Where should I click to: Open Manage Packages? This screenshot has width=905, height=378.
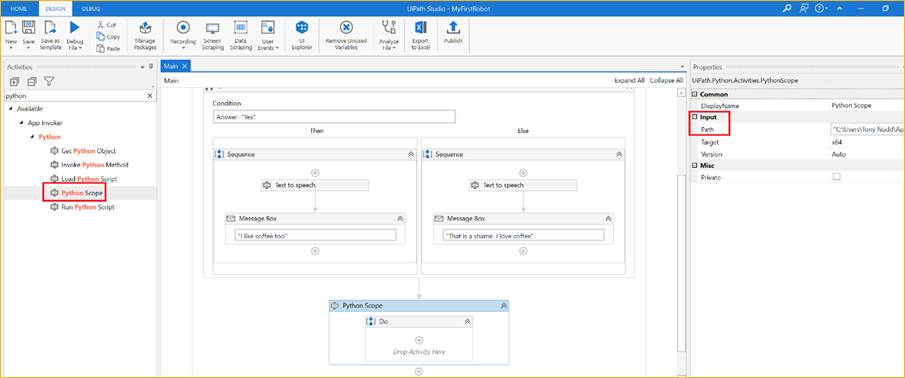(145, 36)
